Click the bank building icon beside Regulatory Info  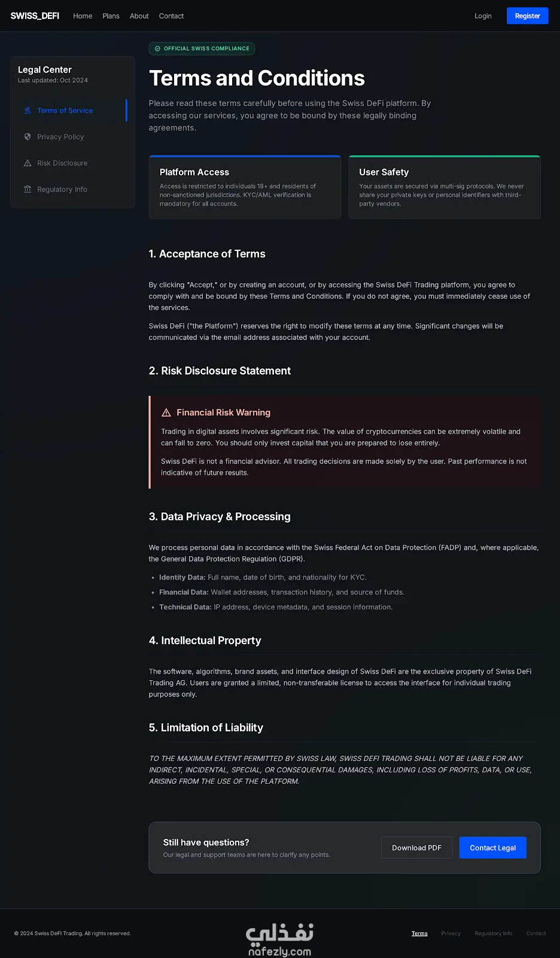point(28,189)
